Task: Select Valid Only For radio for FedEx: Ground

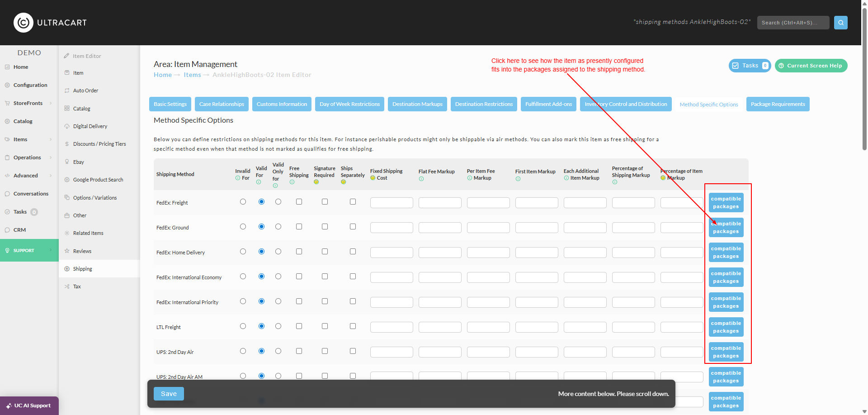Action: pyautogui.click(x=278, y=227)
